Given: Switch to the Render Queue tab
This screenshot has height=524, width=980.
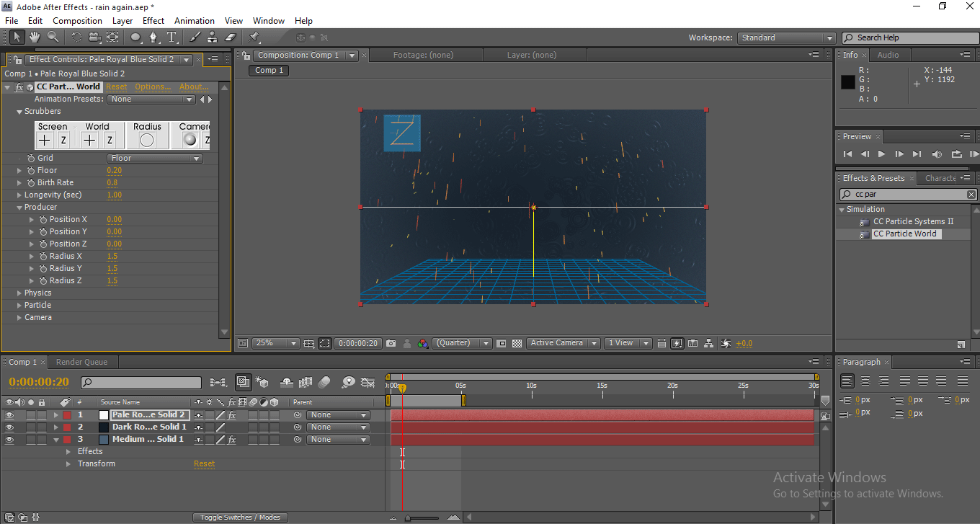Looking at the screenshot, I should coord(81,362).
